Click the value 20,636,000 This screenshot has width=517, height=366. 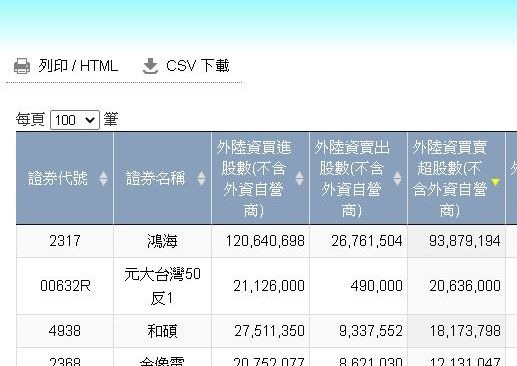[x=465, y=286]
